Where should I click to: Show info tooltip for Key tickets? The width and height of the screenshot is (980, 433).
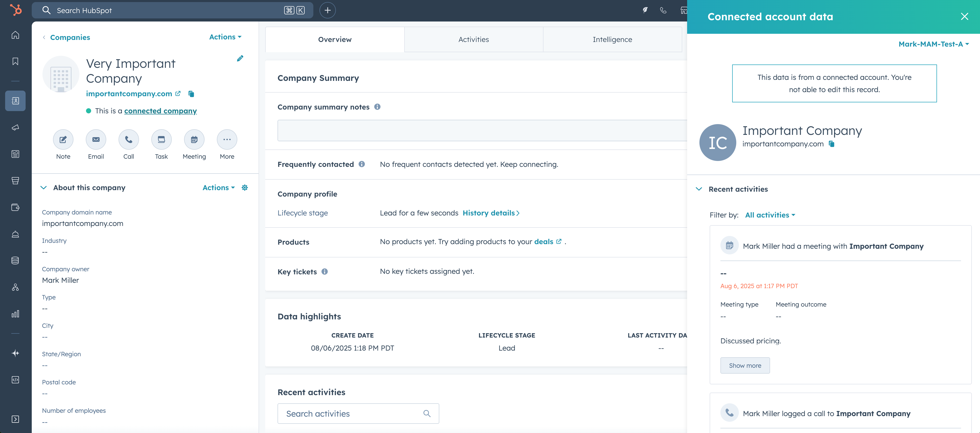point(325,272)
